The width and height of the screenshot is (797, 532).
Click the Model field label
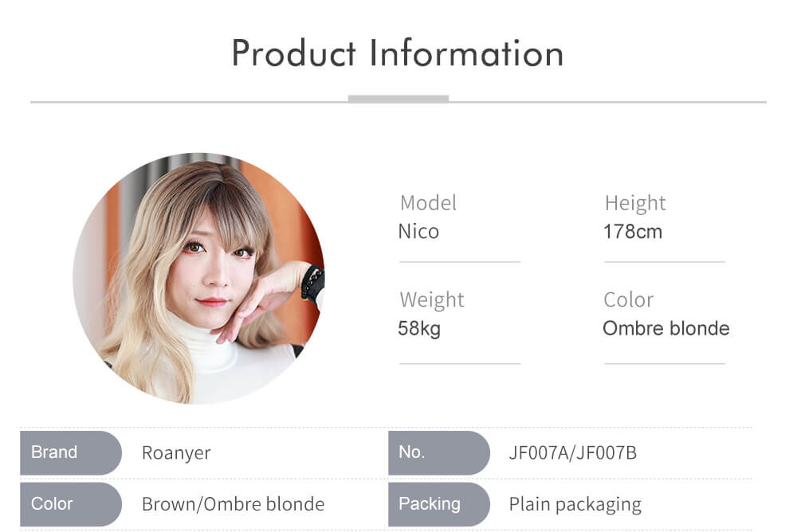428,203
